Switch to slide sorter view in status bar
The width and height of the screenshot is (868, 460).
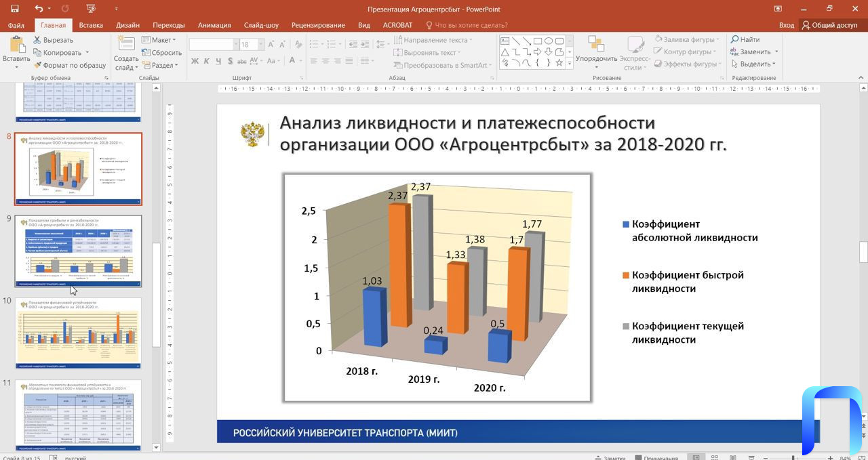click(x=714, y=458)
